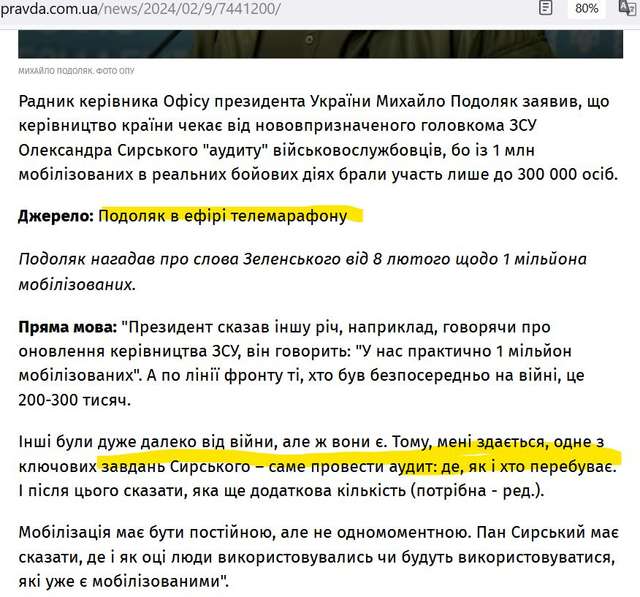Image resolution: width=640 pixels, height=597 pixels.
Task: Focus the pravda.com.ua address bar URL
Action: [140, 9]
